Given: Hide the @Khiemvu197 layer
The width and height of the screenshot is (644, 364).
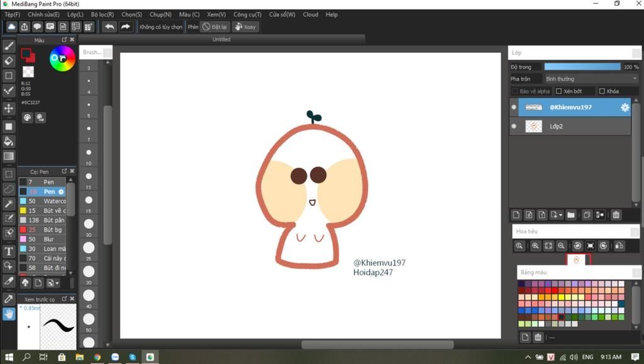Looking at the screenshot, I should 513,107.
